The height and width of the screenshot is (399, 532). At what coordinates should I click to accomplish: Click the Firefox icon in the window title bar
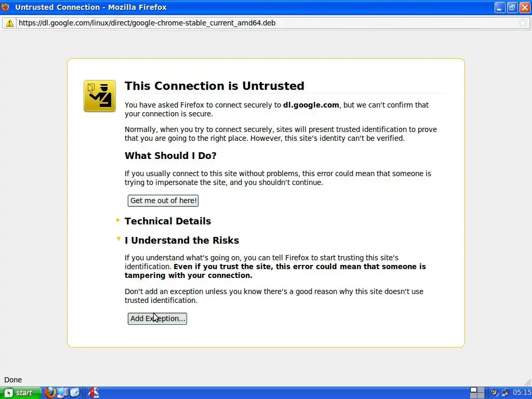(5, 7)
